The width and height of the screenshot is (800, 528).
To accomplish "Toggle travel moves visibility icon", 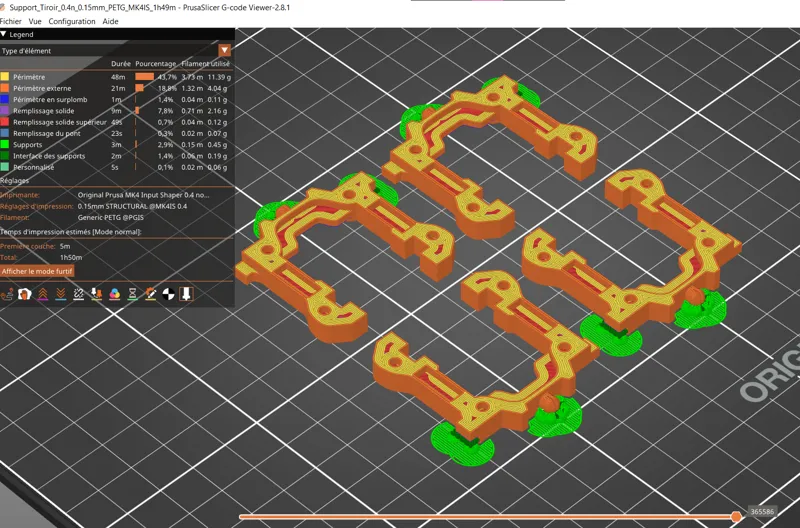I will click(7, 294).
